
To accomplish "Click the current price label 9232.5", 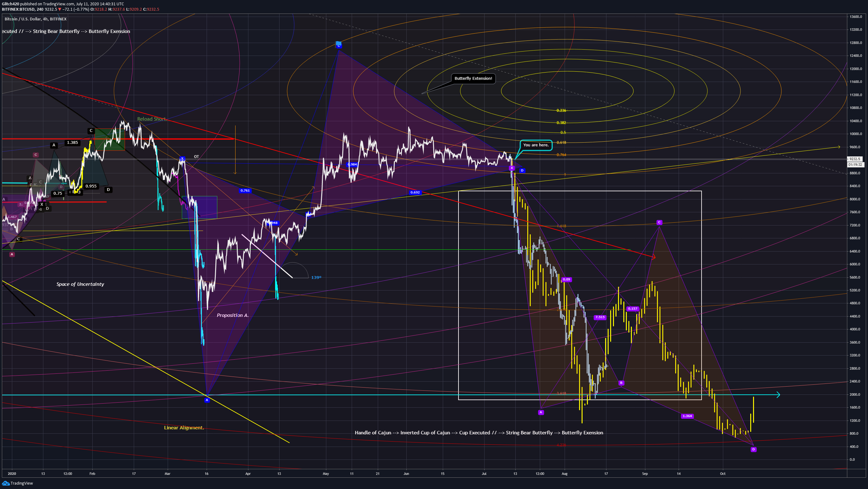I will [855, 159].
